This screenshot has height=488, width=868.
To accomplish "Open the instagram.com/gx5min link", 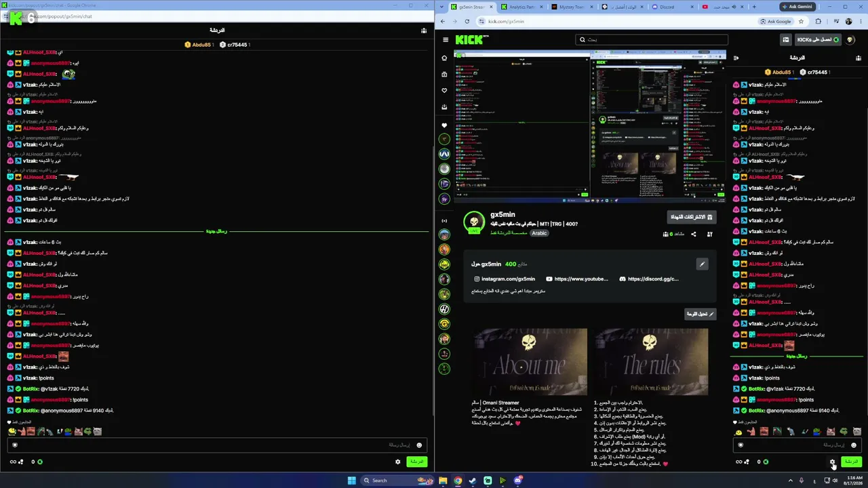I will [x=505, y=279].
